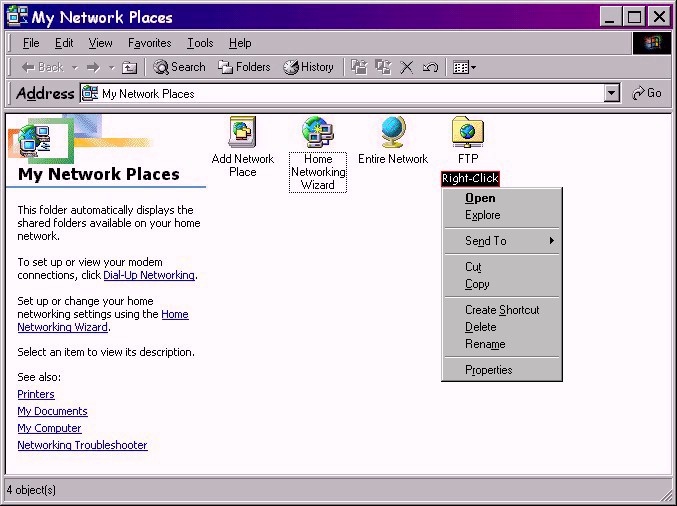Open the Printers link
This screenshot has width=677, height=506.
(36, 394)
